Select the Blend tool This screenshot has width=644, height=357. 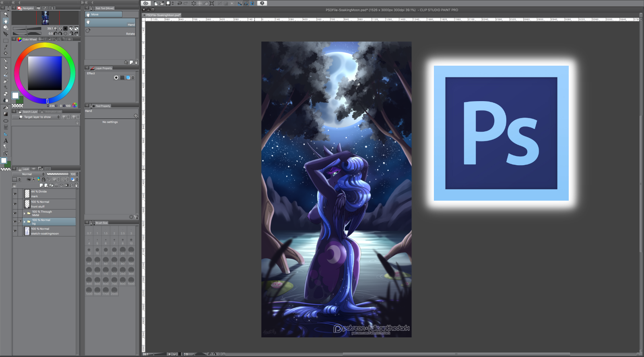(6, 100)
